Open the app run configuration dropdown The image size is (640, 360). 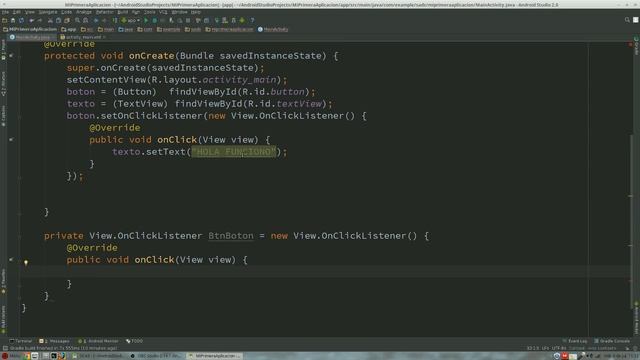131,20
